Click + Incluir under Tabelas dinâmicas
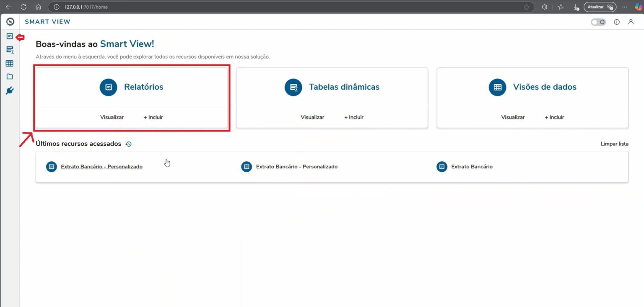 pyautogui.click(x=353, y=117)
